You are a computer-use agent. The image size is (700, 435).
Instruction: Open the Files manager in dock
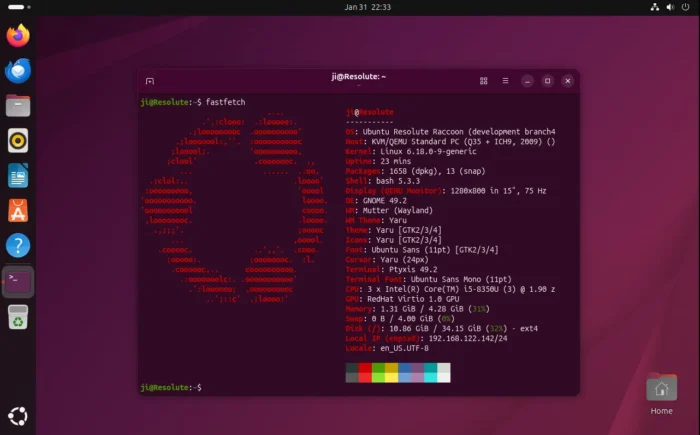point(18,105)
